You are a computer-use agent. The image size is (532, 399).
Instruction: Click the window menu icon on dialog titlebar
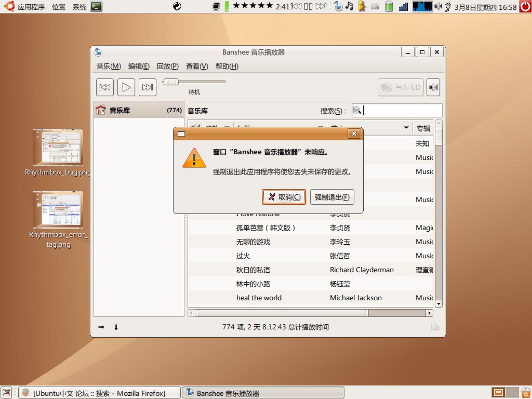click(181, 134)
